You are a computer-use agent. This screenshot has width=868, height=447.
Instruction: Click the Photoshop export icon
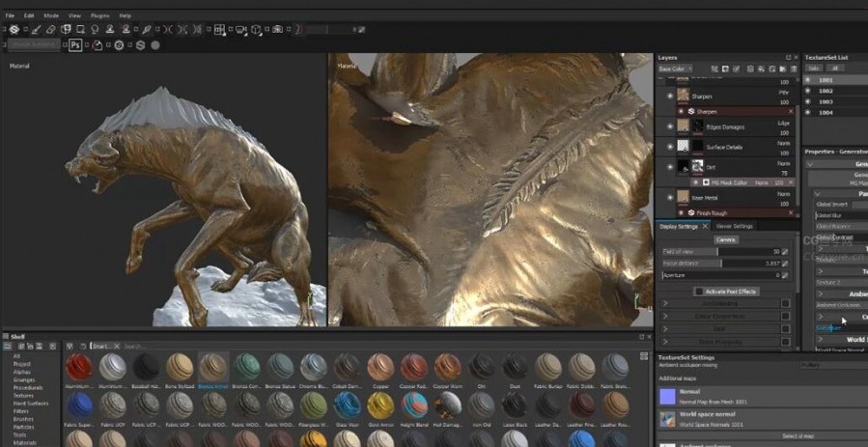coord(75,45)
